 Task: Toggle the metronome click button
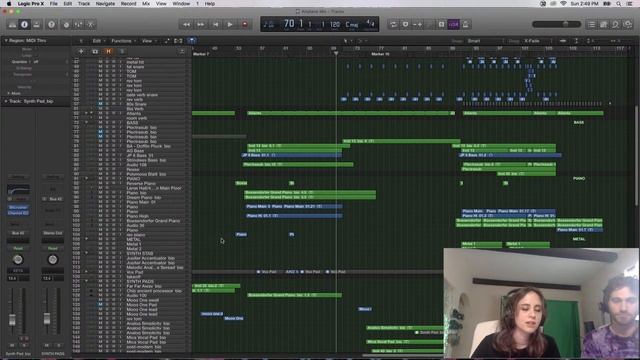tap(466, 24)
